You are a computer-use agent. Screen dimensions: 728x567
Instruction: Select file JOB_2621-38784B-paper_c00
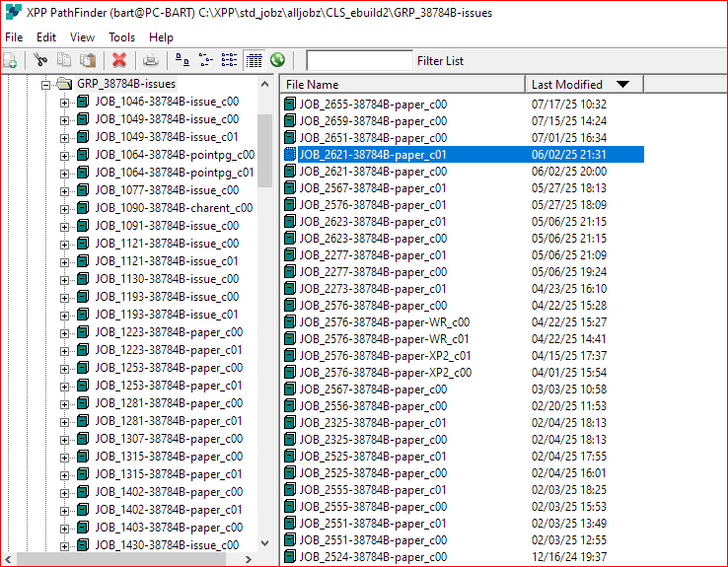pos(373,172)
